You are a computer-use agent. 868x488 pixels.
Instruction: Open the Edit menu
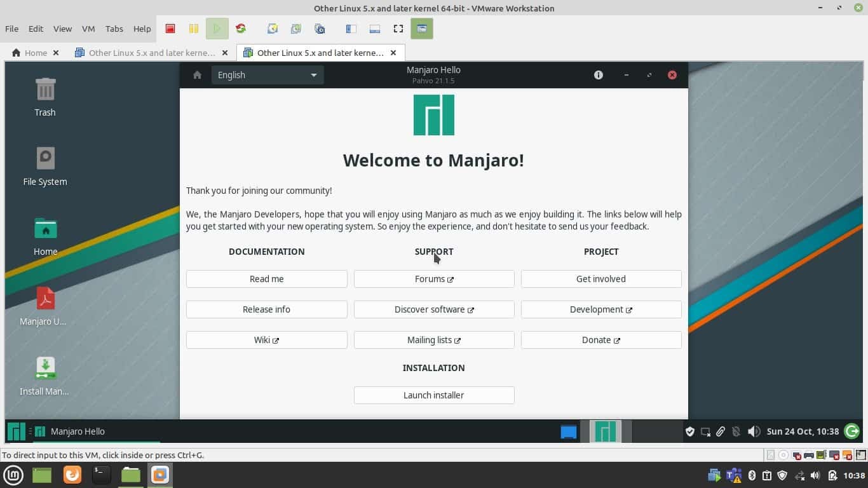36,29
